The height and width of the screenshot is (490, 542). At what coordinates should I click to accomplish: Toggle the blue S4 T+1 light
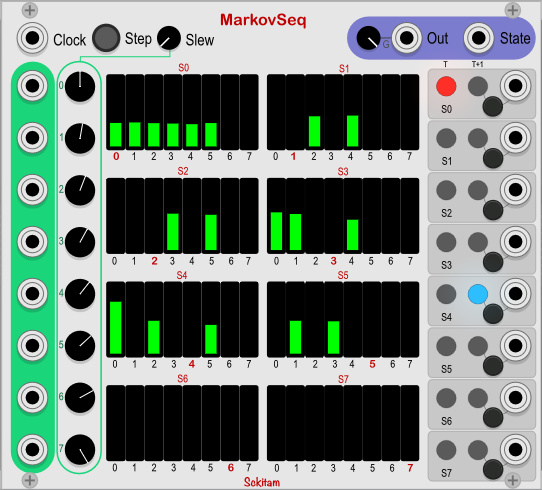tap(478, 294)
